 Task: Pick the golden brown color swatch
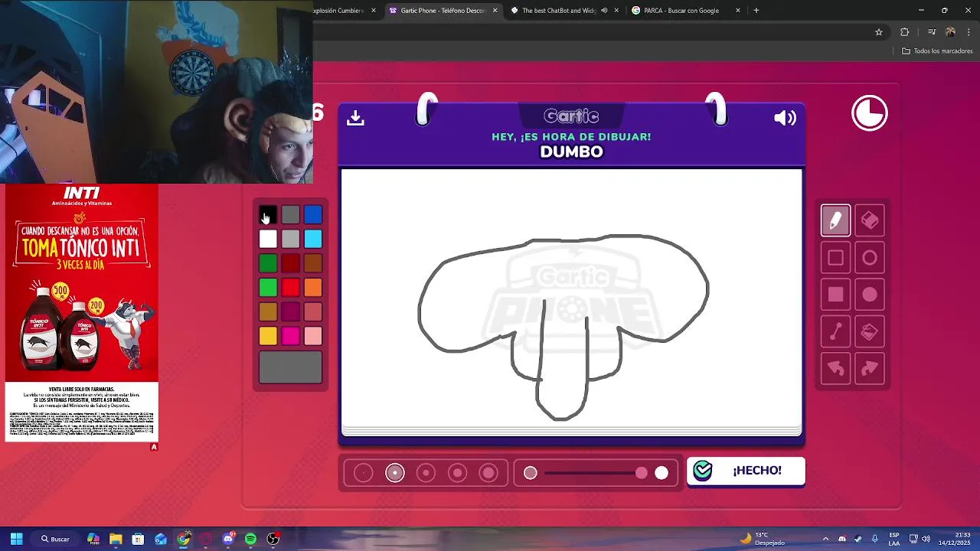pos(268,312)
